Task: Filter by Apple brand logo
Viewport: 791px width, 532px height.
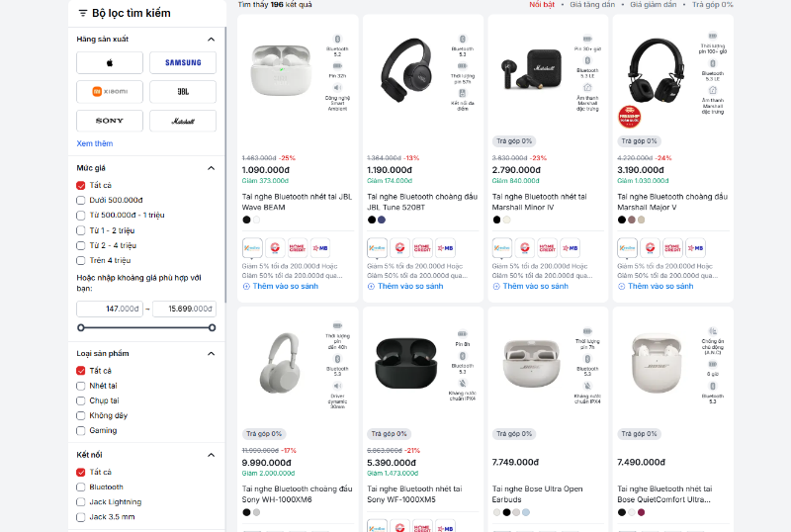Action: coord(110,63)
